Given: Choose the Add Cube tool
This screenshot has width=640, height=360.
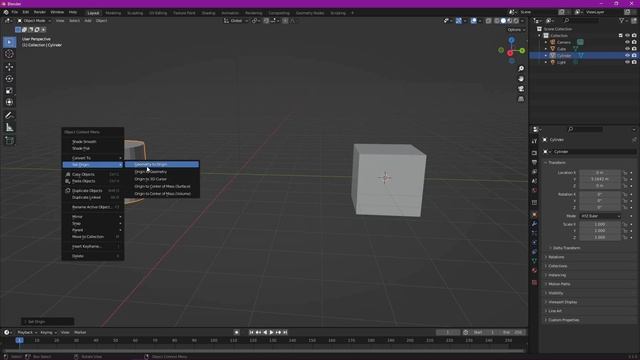Looking at the screenshot, I should tap(9, 140).
